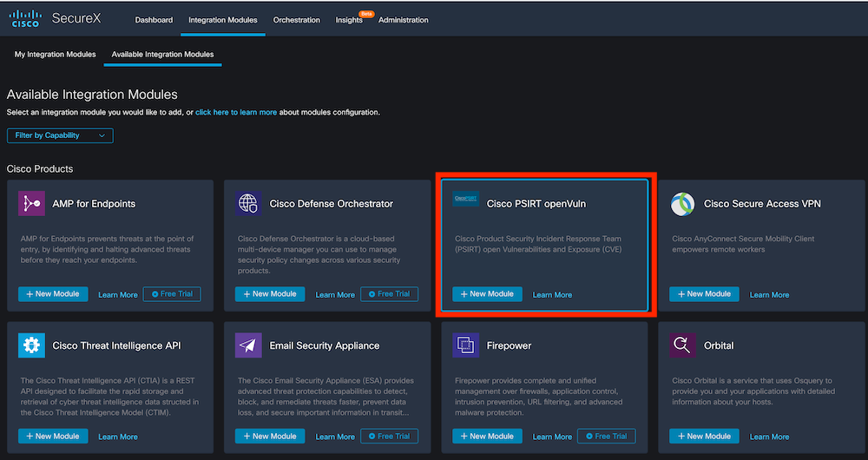The height and width of the screenshot is (460, 868).
Task: Click the Cisco PSIRT openVuln title text
Action: (x=536, y=204)
